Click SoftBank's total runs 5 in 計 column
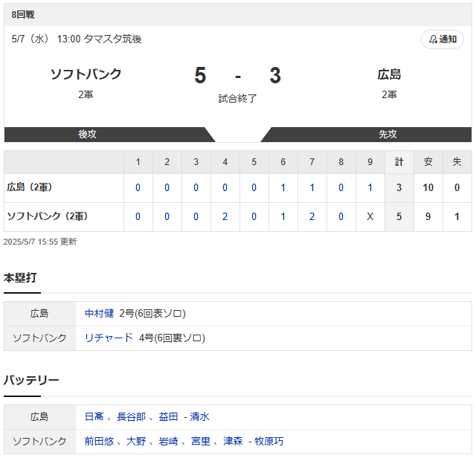This screenshot has height=458, width=476. coord(399,216)
